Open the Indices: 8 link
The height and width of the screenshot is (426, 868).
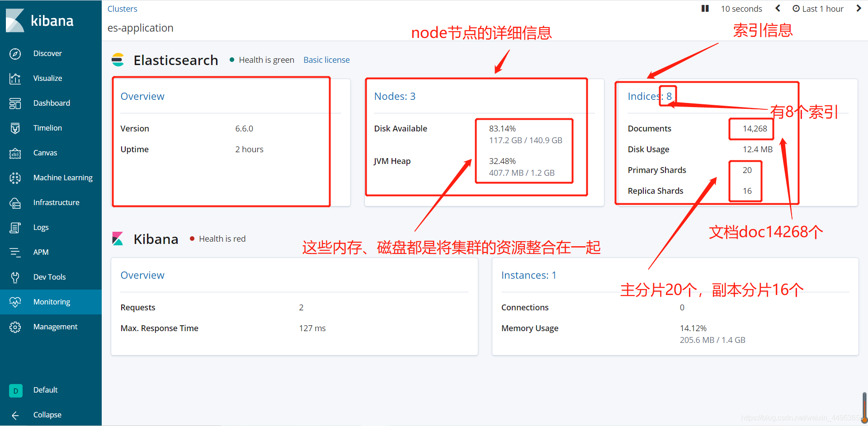650,96
